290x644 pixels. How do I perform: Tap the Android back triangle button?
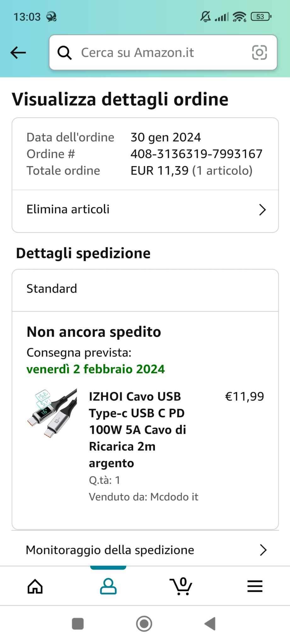pyautogui.click(x=210, y=624)
